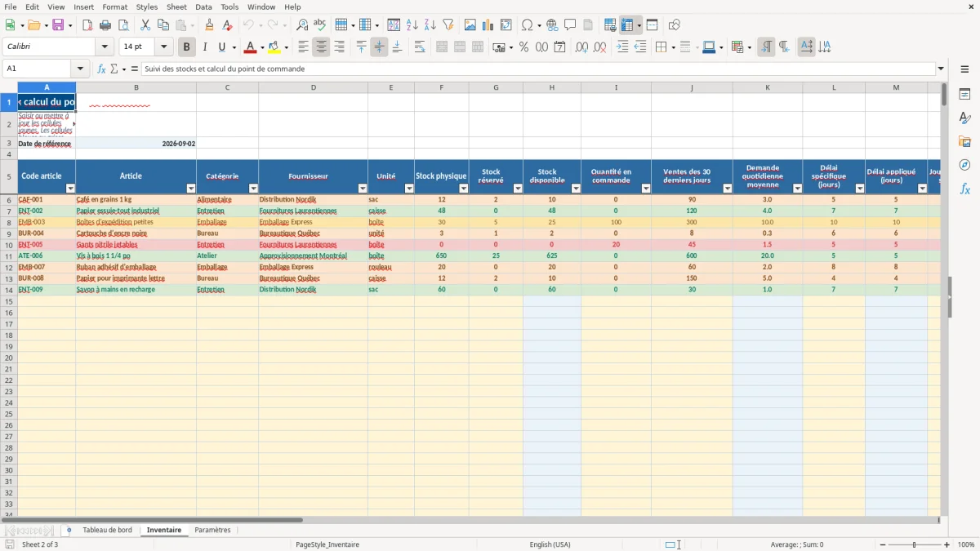Click language status English (USA)

pos(550,544)
